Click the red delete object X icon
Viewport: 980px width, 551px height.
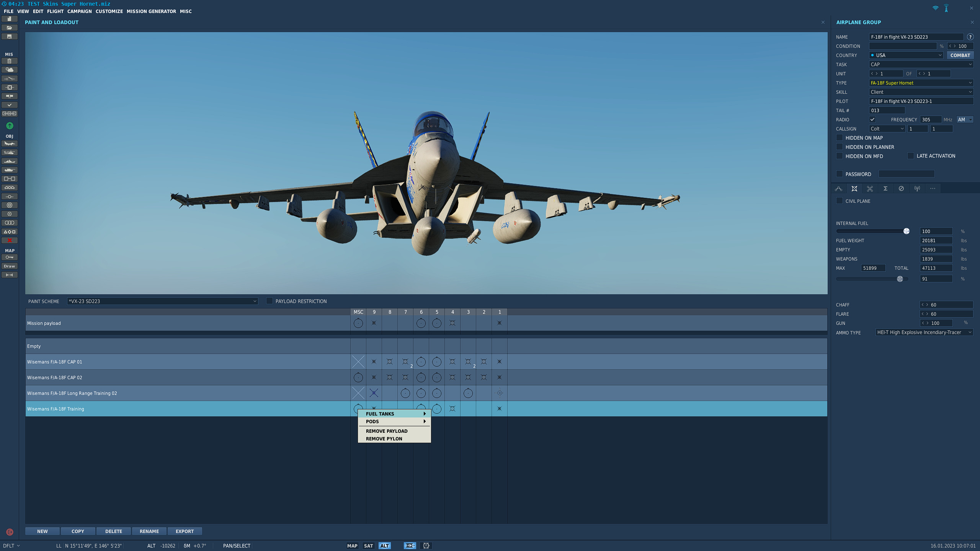(x=10, y=240)
